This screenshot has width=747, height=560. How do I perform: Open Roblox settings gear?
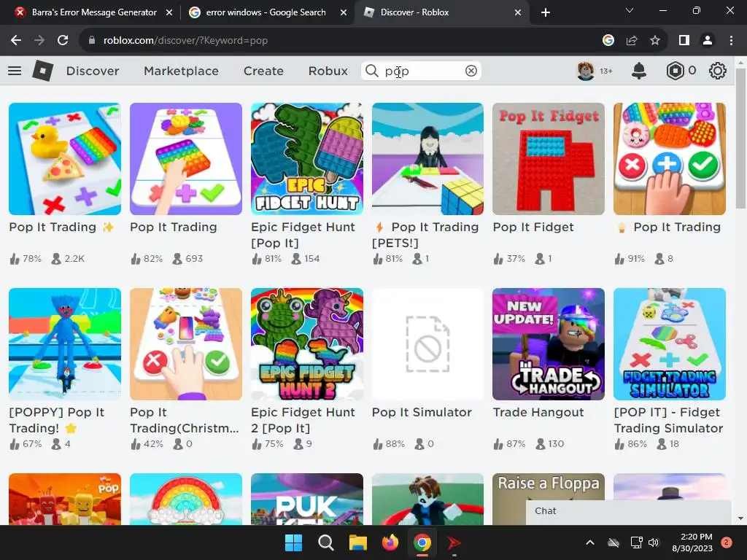pyautogui.click(x=718, y=71)
